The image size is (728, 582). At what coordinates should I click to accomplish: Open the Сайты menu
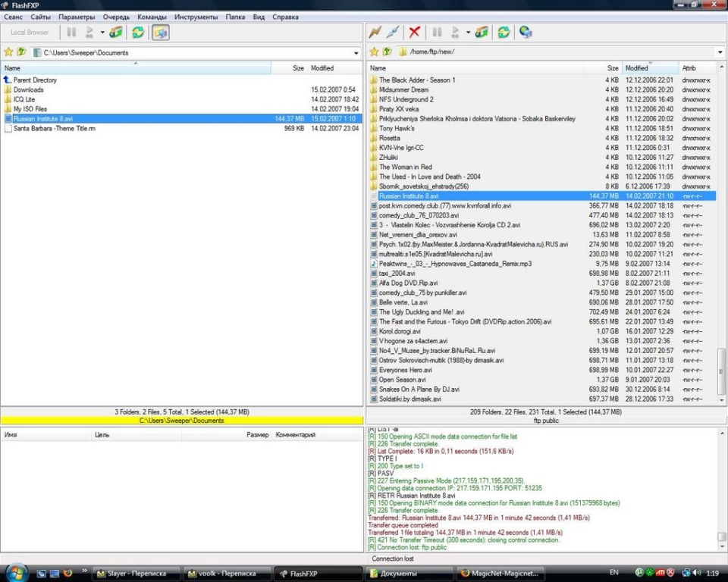tap(40, 17)
